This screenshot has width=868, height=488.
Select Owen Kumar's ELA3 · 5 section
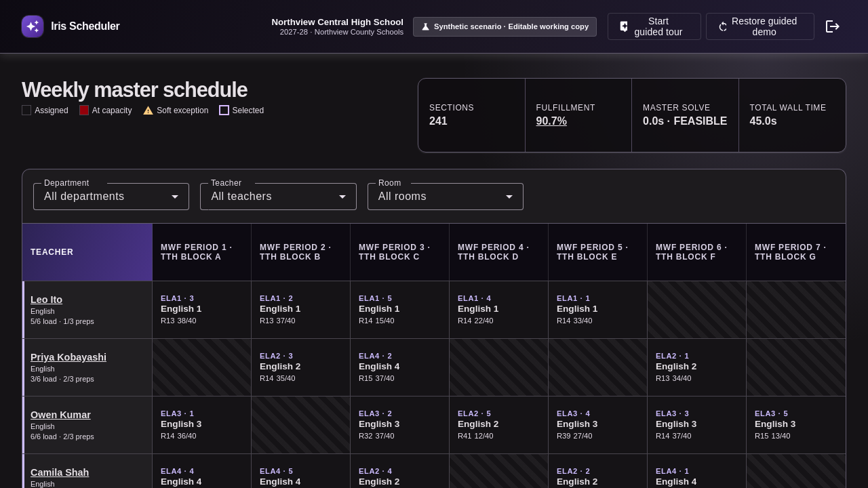tap(796, 425)
